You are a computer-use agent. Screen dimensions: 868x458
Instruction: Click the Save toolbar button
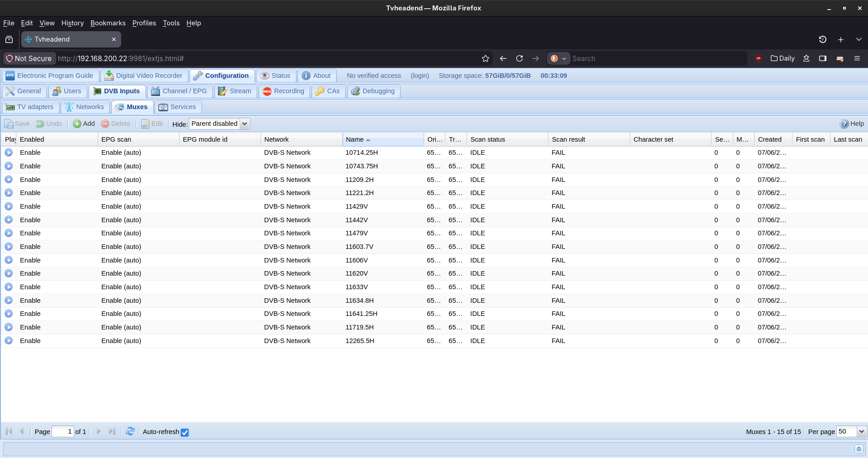17,124
